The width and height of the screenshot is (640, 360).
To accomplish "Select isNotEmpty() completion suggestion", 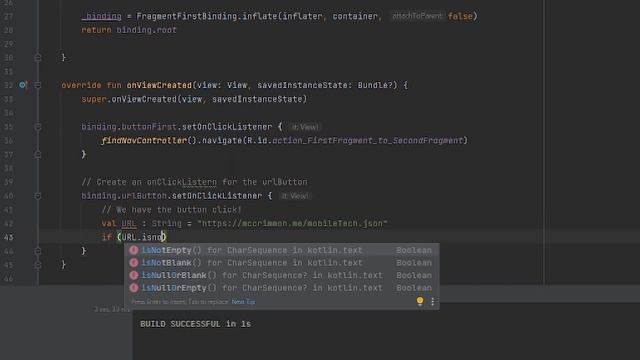I will pyautogui.click(x=282, y=250).
